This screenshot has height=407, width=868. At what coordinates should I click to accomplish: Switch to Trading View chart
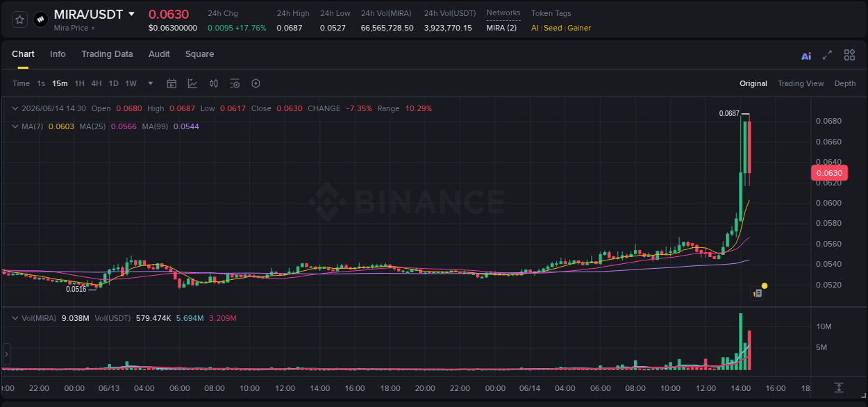point(801,83)
